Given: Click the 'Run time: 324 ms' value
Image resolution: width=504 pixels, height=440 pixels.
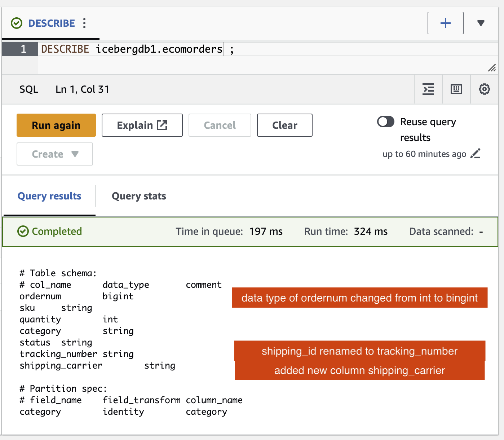Looking at the screenshot, I should (x=346, y=232).
